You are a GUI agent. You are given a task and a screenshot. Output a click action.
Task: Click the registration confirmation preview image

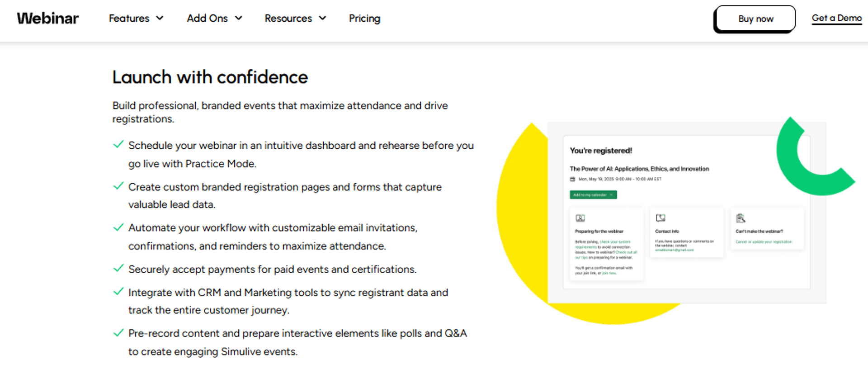[686, 213]
